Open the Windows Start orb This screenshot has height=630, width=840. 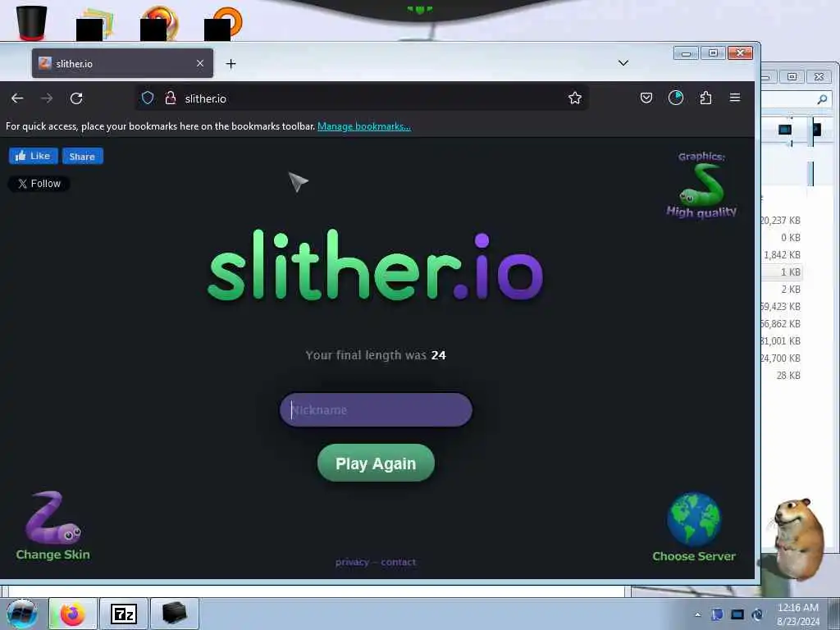point(22,614)
